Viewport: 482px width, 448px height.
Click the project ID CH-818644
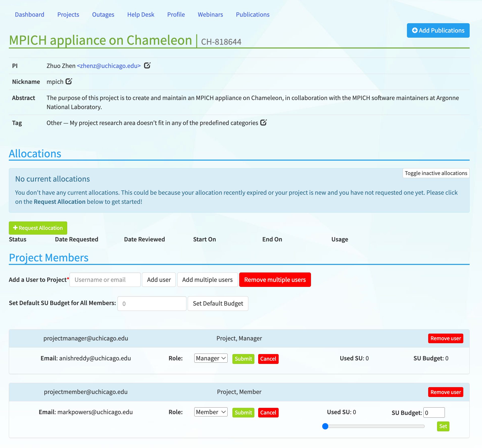pyautogui.click(x=221, y=42)
